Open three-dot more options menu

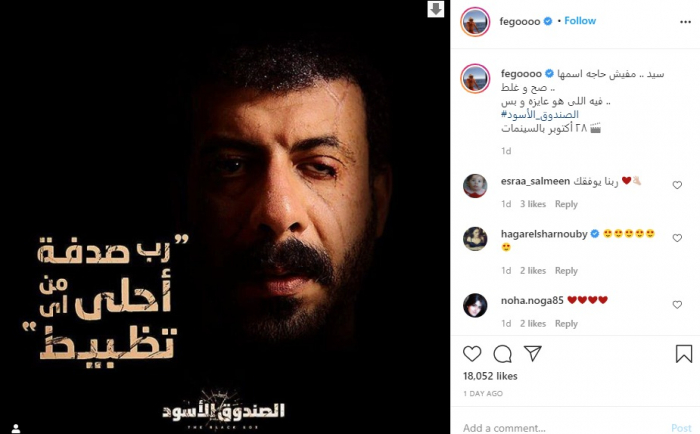tap(685, 22)
